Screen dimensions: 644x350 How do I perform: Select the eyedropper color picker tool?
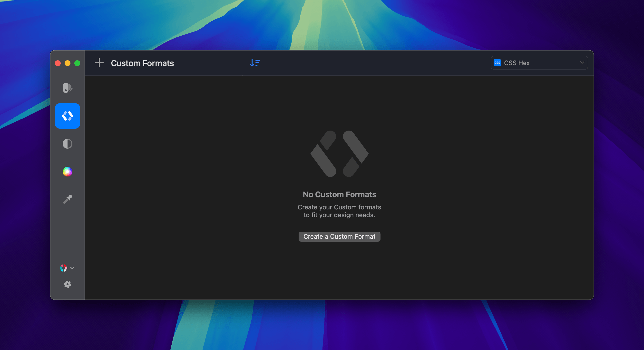pos(67,199)
